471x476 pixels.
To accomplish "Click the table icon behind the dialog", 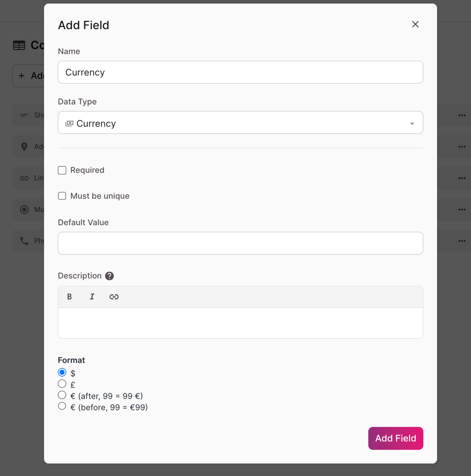I will click(19, 45).
